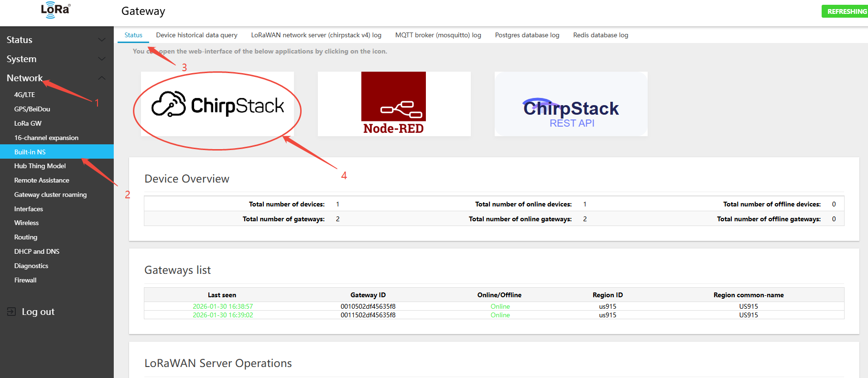Open the MQTT broker (mosquitto) log tab
This screenshot has width=868, height=378.
pos(438,35)
